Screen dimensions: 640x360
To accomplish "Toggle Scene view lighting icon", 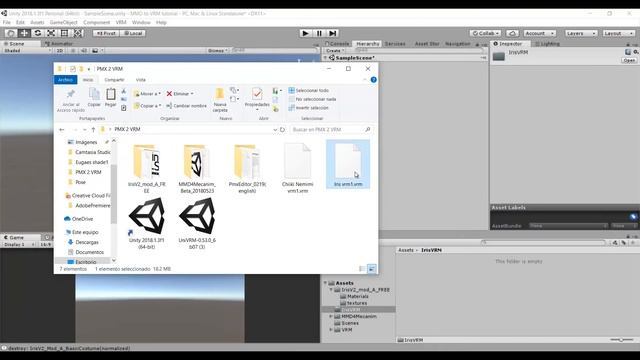I will coord(73,50).
